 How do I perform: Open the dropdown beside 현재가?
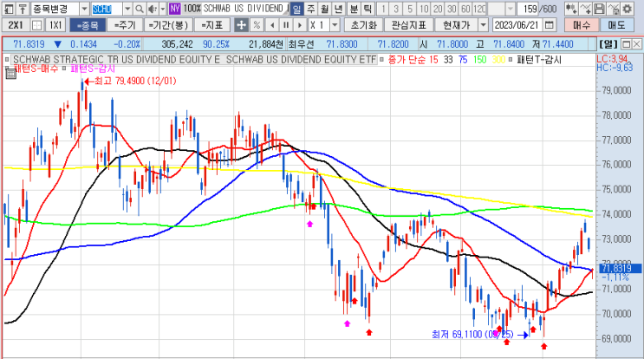[x=484, y=25]
